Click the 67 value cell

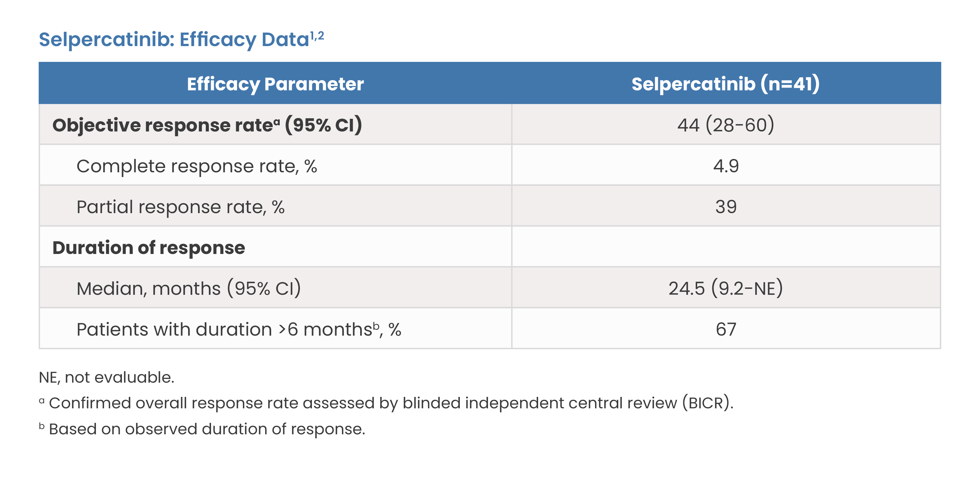coord(726,329)
